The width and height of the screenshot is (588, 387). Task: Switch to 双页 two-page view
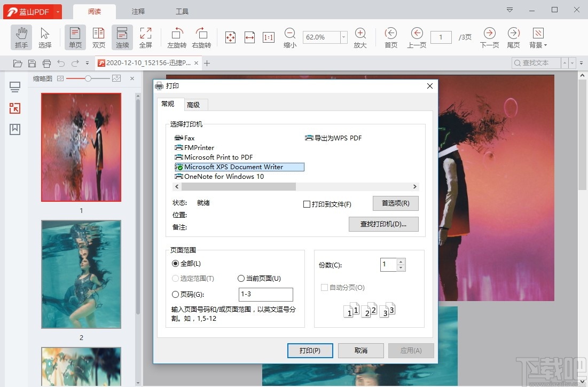pos(98,37)
